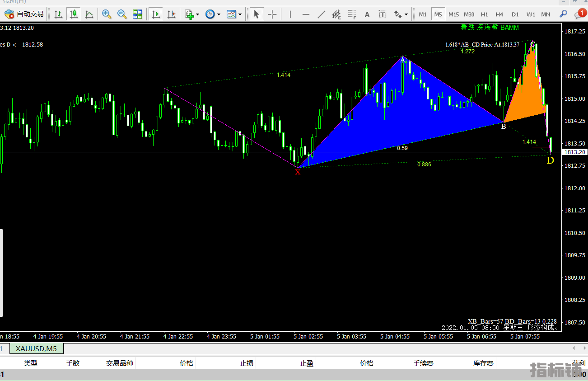
Task: Enable chart shift from right edge
Action: tap(171, 14)
